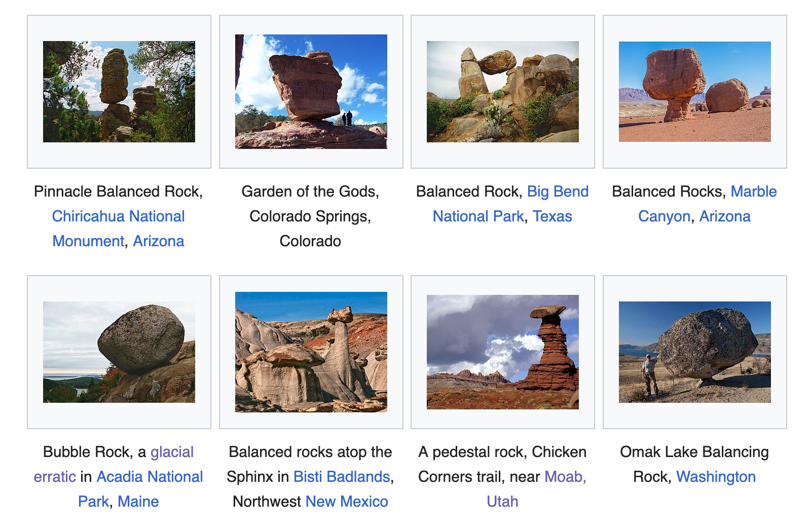Go to the Maine link

[x=138, y=502]
